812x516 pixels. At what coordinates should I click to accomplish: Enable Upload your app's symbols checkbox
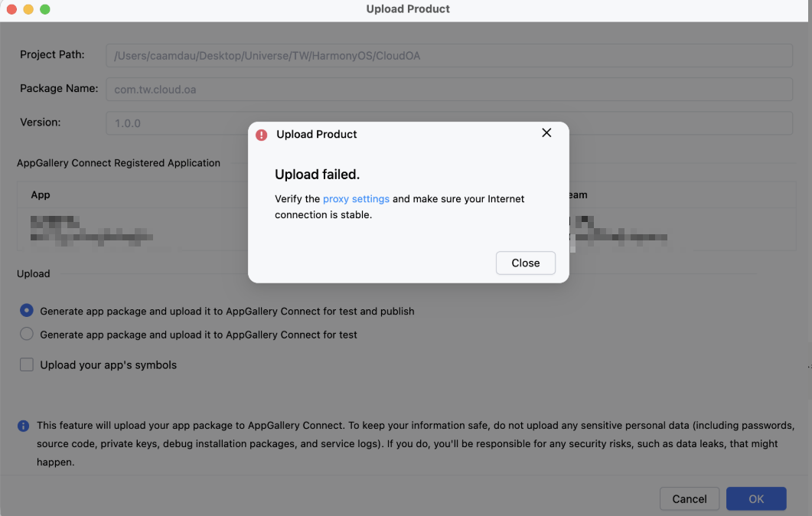pyautogui.click(x=27, y=365)
